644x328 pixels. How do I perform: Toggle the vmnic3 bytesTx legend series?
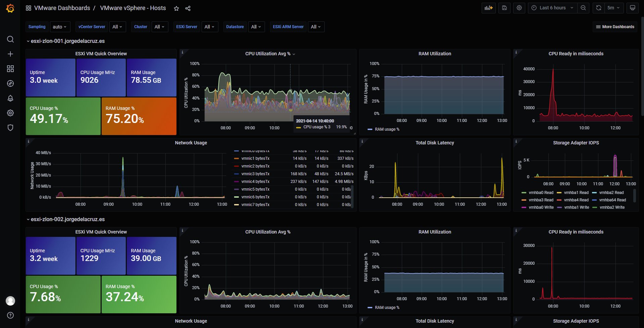(255, 174)
